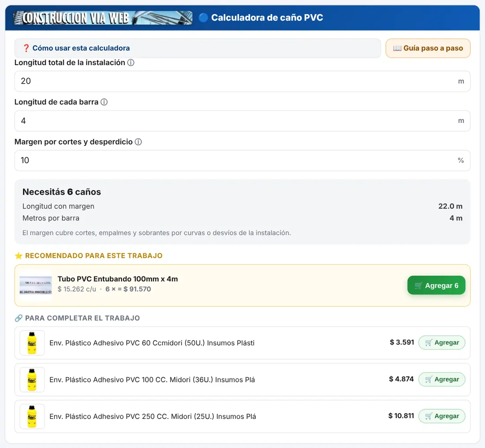This screenshot has height=448, width=485.
Task: Click the Calculadora de caño PVC title
Action: pyautogui.click(x=267, y=18)
